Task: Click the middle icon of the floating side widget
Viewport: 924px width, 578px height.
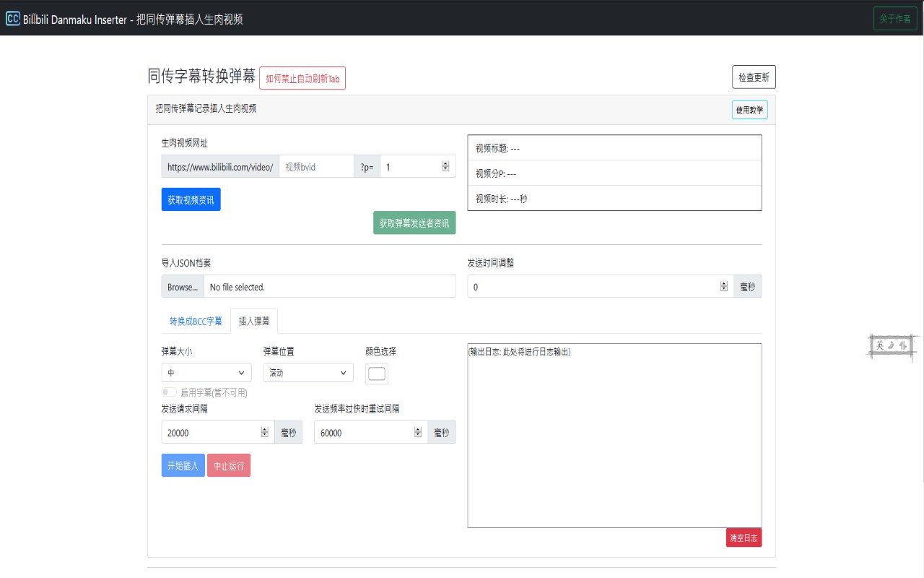Action: click(x=891, y=345)
